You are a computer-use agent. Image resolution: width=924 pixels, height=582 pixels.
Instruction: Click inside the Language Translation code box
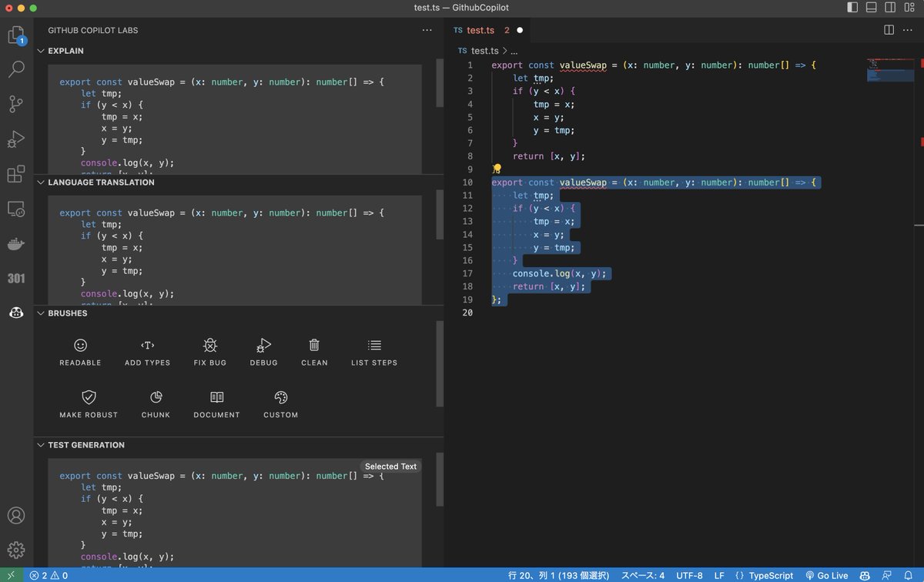tap(235, 250)
